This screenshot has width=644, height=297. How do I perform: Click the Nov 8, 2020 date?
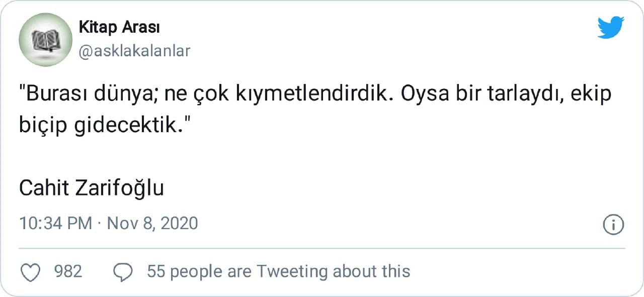pos(152,223)
